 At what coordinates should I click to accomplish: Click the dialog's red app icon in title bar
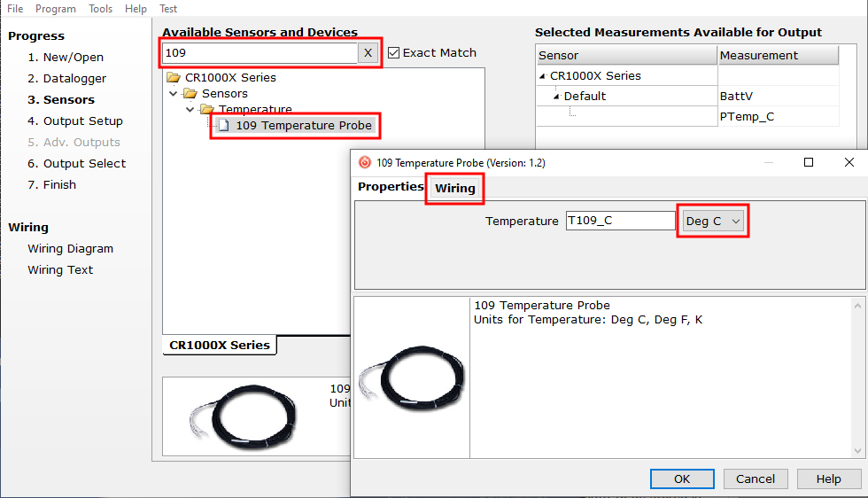coord(365,162)
